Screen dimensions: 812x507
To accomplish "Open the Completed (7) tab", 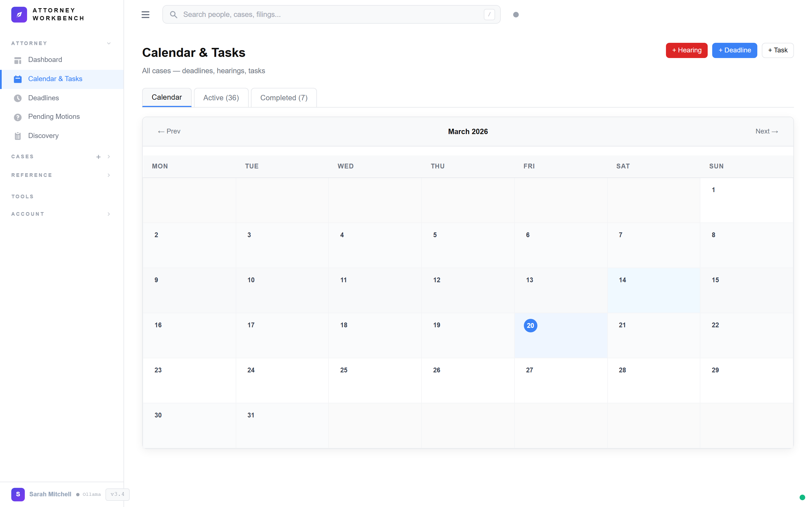I will [x=284, y=97].
